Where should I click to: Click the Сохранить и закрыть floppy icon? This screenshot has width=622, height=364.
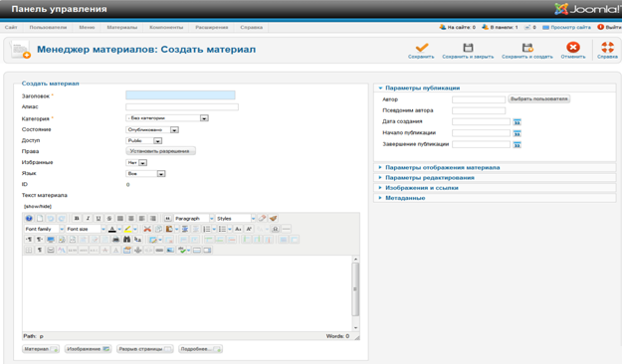tap(468, 48)
